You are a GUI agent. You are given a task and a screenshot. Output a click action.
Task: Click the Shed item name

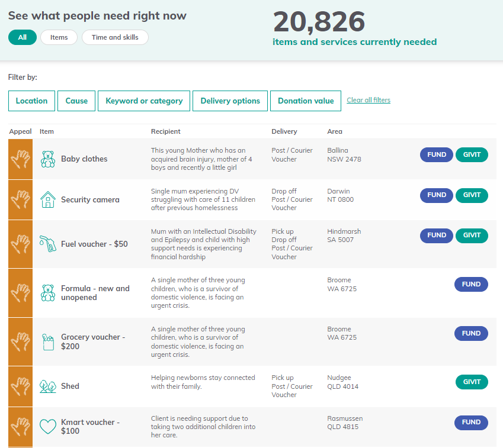(70, 386)
